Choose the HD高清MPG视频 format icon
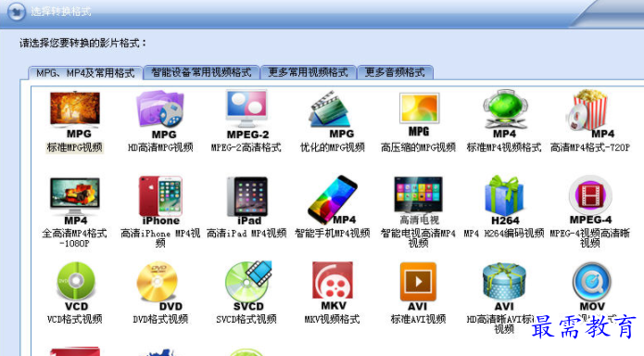The width and height of the screenshot is (644, 356). [x=160, y=114]
